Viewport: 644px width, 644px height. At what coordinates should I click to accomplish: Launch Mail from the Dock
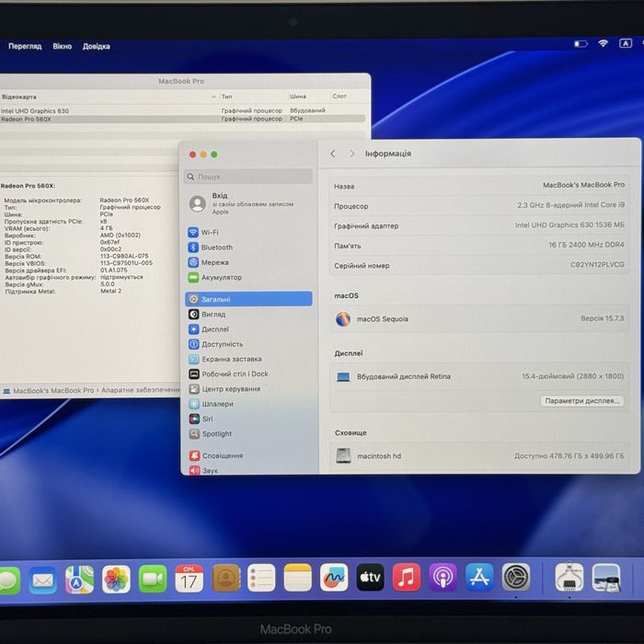42,580
